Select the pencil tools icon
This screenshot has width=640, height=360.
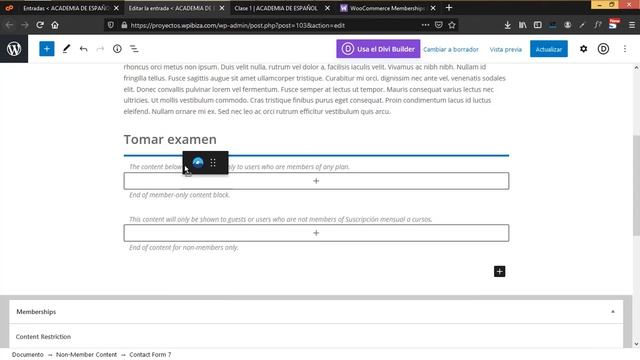click(x=66, y=49)
